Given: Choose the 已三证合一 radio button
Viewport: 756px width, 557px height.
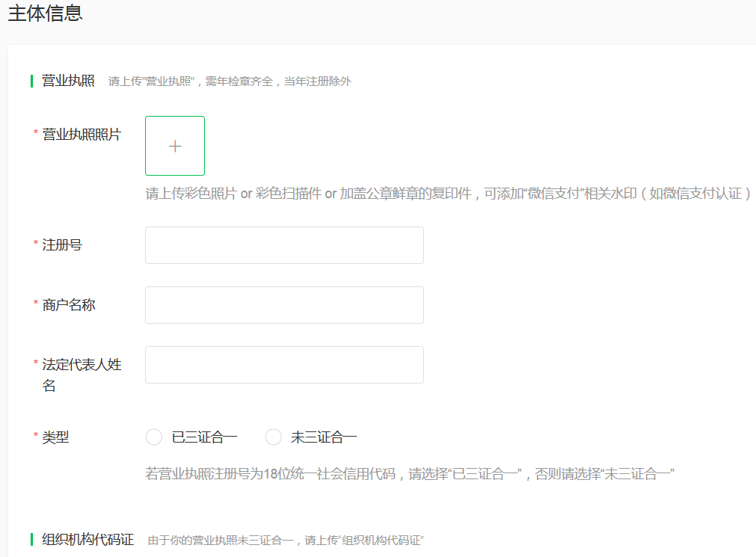Looking at the screenshot, I should 154,437.
